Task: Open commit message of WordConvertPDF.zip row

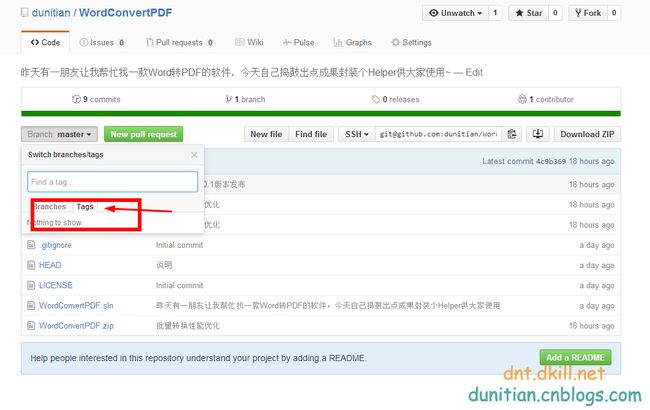Action: (188, 326)
